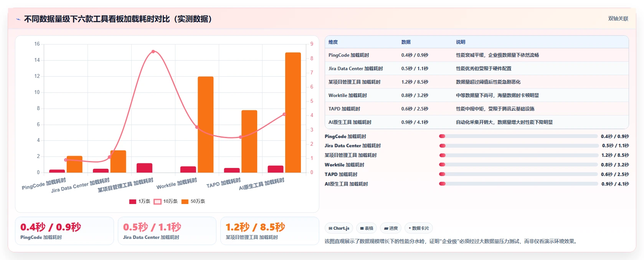
Task: Click the pink line point above AI原生工具
Action: [x=284, y=114]
